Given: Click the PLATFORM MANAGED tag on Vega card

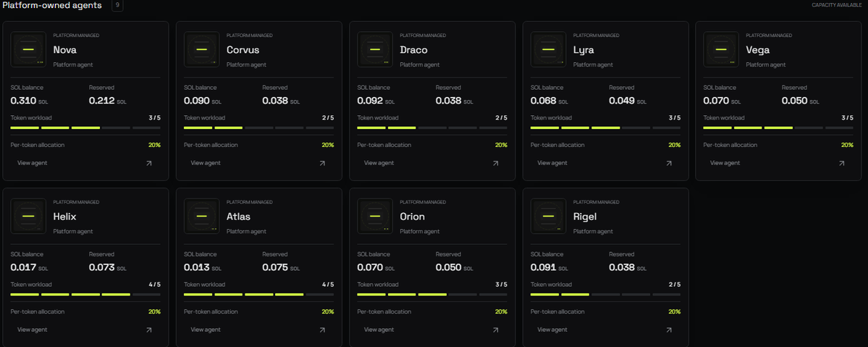Looking at the screenshot, I should coord(769,35).
